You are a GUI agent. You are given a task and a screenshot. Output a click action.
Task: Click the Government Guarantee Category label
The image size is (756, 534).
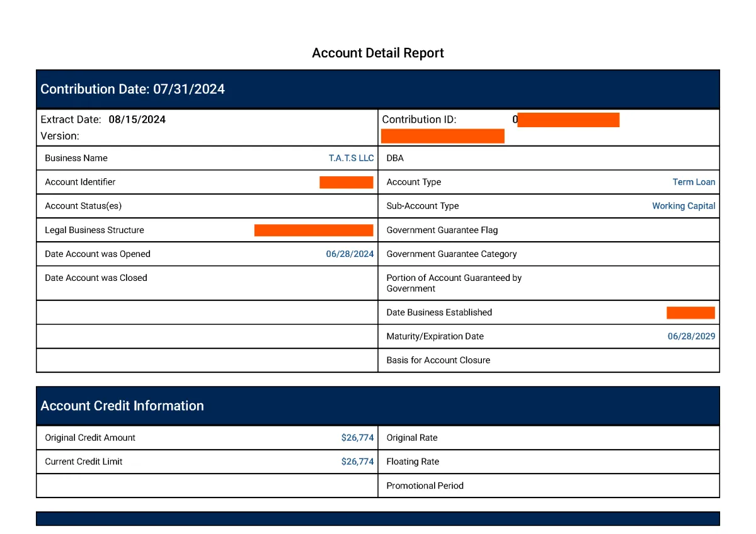452,254
